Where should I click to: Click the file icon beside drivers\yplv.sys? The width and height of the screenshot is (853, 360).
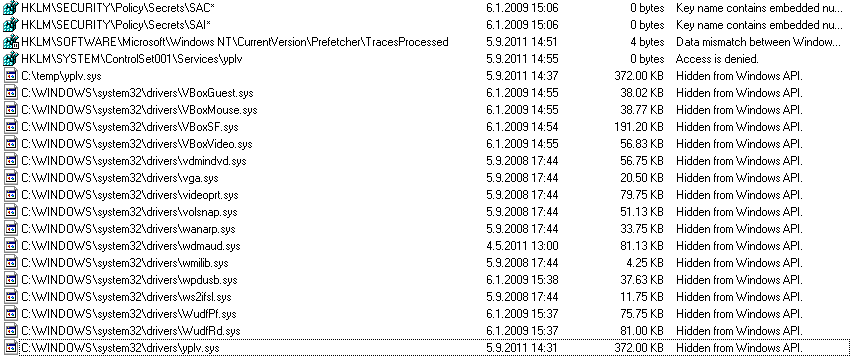click(10, 347)
